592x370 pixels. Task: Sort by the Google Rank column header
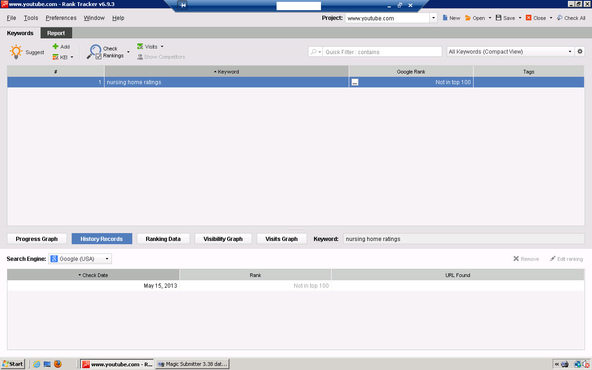[411, 71]
